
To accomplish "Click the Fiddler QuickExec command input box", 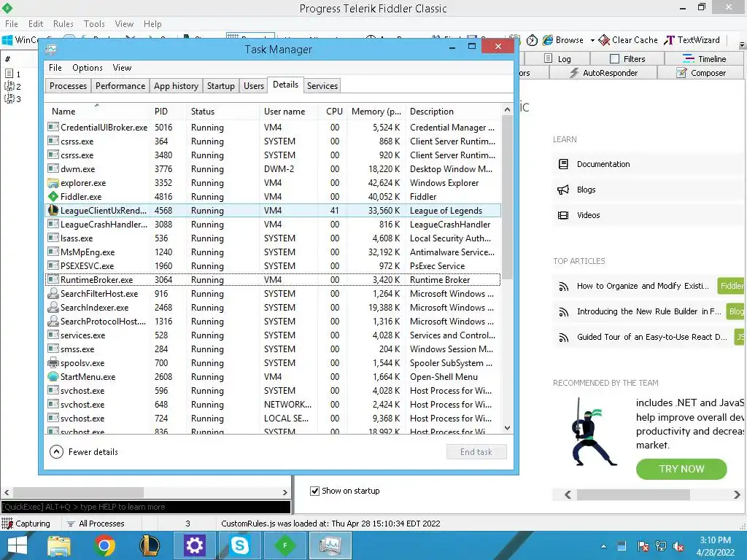I will click(146, 507).
